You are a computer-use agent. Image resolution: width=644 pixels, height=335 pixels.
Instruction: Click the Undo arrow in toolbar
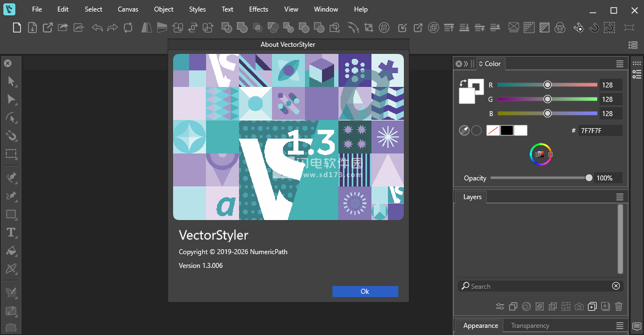coord(97,28)
